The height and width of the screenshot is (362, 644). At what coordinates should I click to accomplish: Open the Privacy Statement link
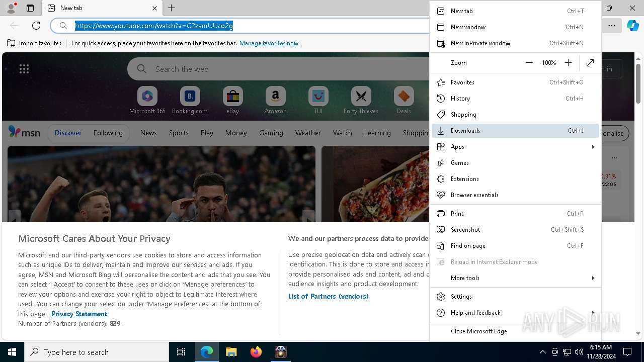[x=79, y=314]
